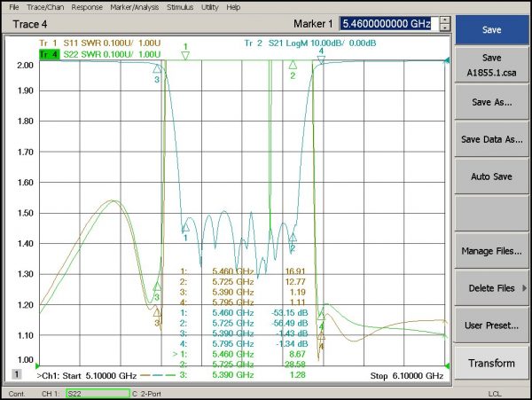Click the Save Data As... softkey
Screen dimensions: 532x400
tap(491, 139)
